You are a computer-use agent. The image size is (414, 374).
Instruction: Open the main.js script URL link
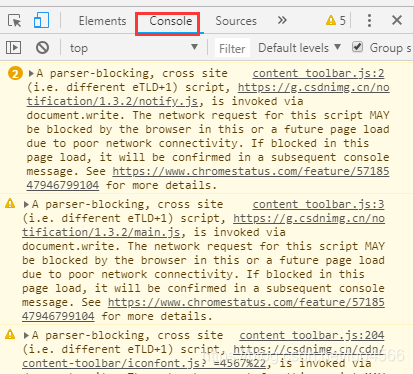tap(203, 225)
